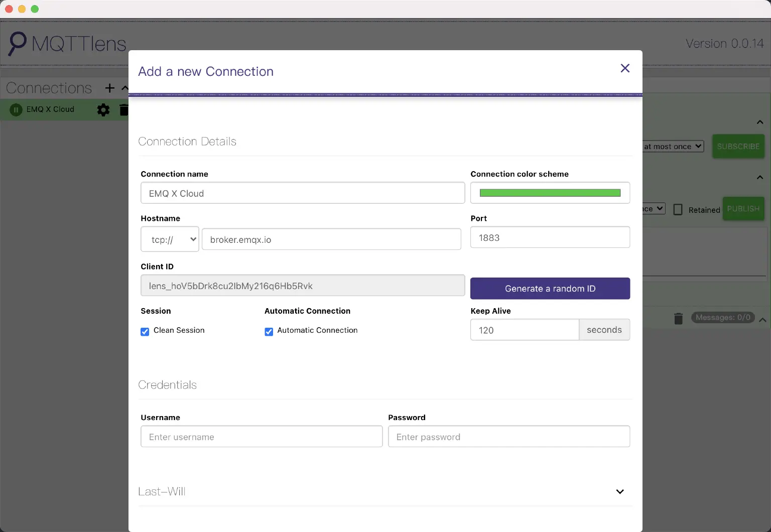Click Generate a random ID
771x532 pixels.
550,288
